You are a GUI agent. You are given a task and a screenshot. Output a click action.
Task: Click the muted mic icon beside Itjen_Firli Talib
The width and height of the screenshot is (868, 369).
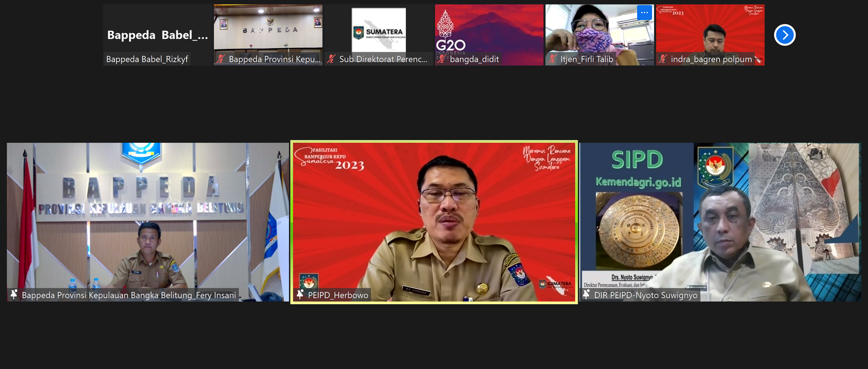click(x=552, y=59)
